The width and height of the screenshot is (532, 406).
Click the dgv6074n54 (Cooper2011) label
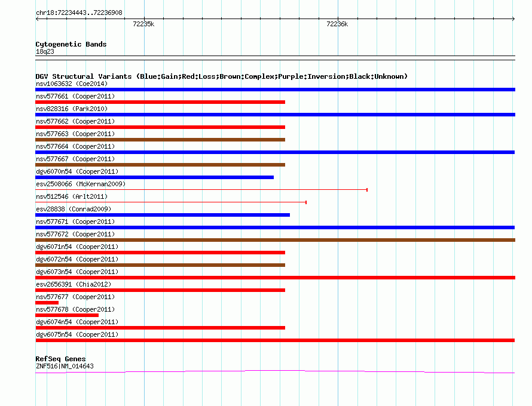77,322
